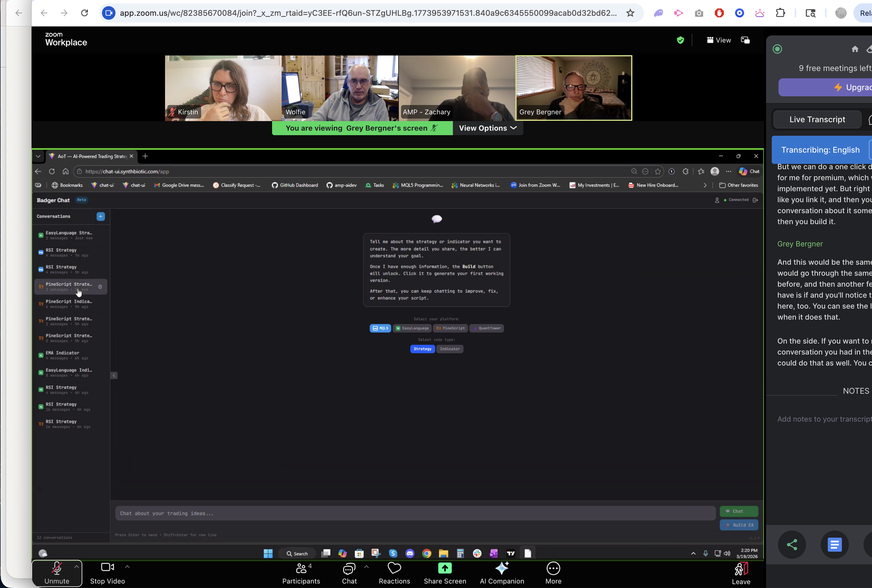The width and height of the screenshot is (872, 588).
Task: Click the green encryption shield icon
Action: pos(681,40)
